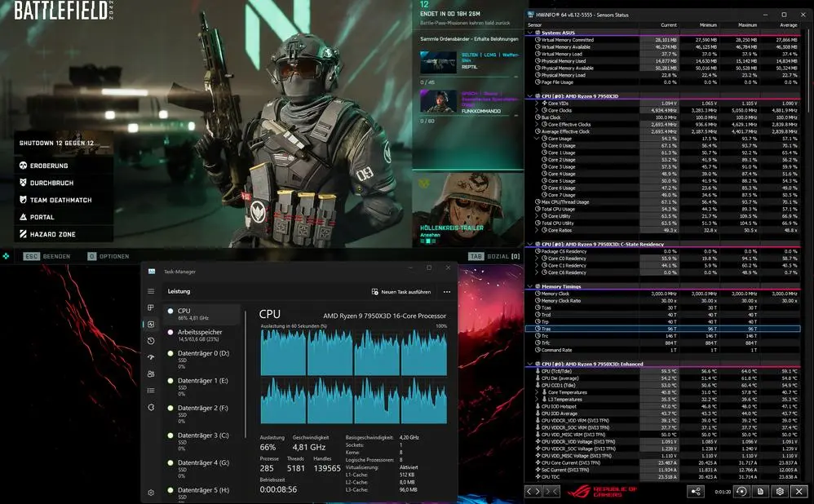Open Users icon in Task Manager sidebar

pos(151,374)
